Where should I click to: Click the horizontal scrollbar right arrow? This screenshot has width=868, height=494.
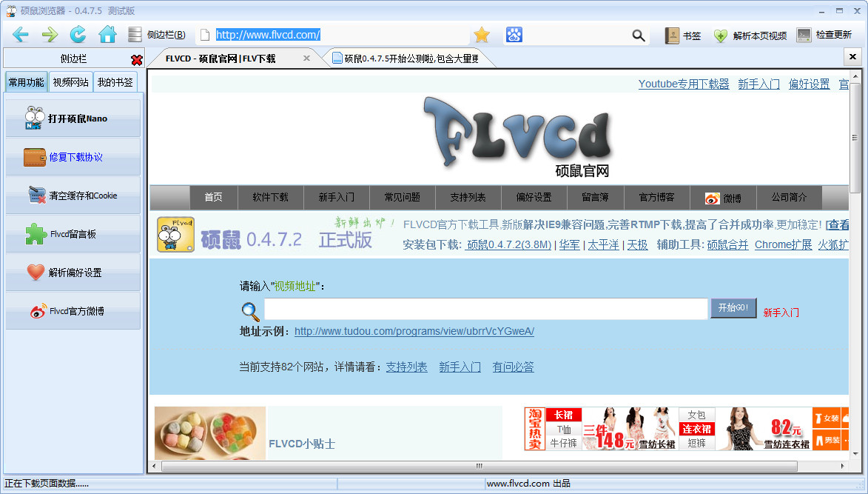coord(843,467)
